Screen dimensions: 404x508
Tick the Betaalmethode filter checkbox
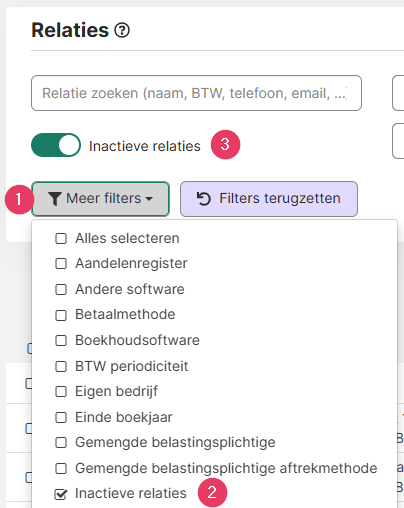click(x=61, y=315)
